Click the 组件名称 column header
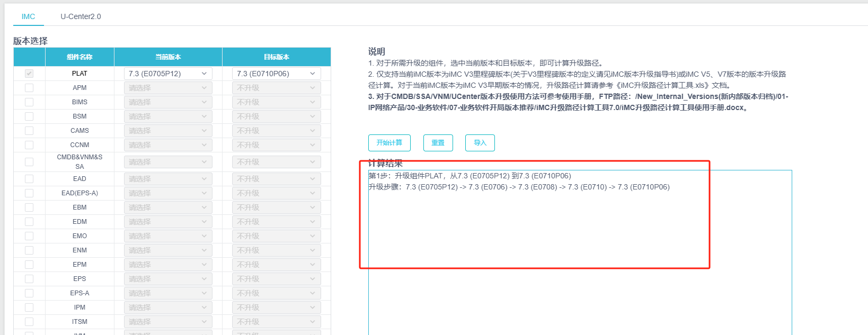 [79, 57]
